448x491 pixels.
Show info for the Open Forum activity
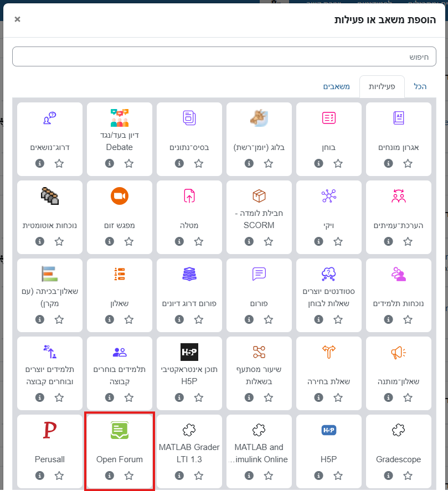pos(110,476)
